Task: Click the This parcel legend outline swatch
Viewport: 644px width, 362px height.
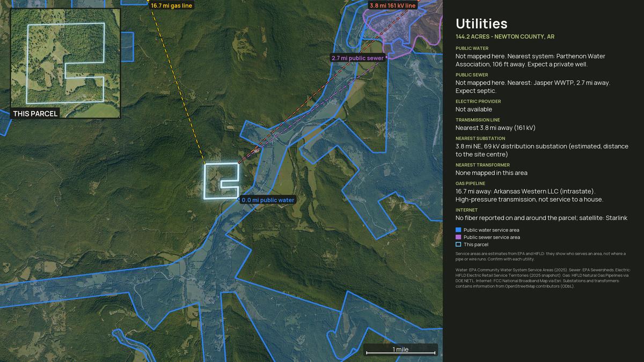Action: (458, 245)
